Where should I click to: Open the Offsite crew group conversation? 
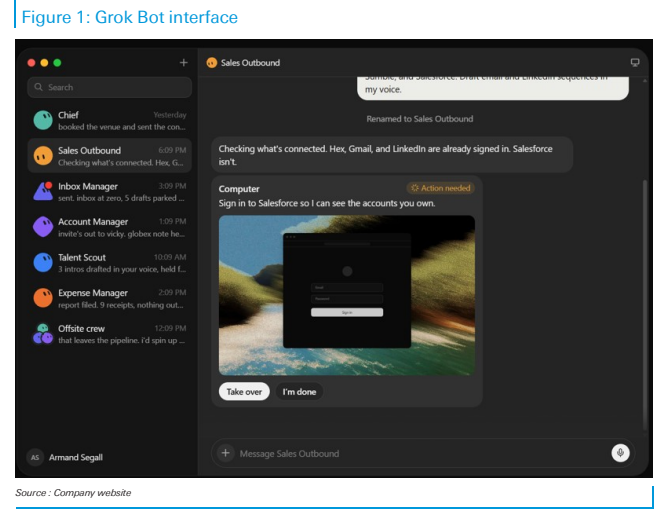109,334
